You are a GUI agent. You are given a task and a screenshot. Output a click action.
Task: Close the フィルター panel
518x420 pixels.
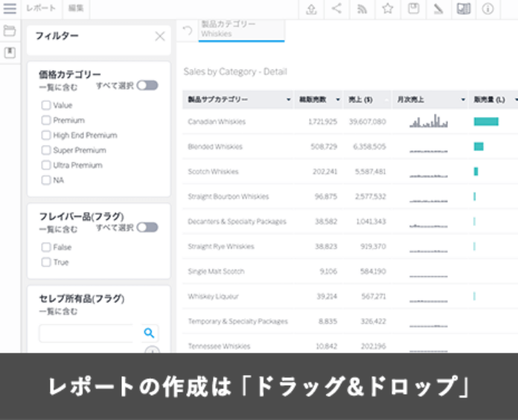pyautogui.click(x=160, y=36)
